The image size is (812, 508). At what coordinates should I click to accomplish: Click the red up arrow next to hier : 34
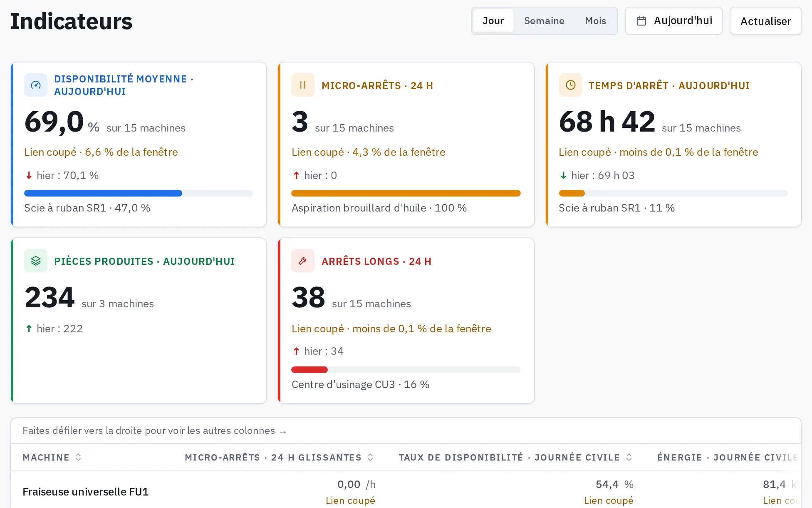click(x=296, y=351)
